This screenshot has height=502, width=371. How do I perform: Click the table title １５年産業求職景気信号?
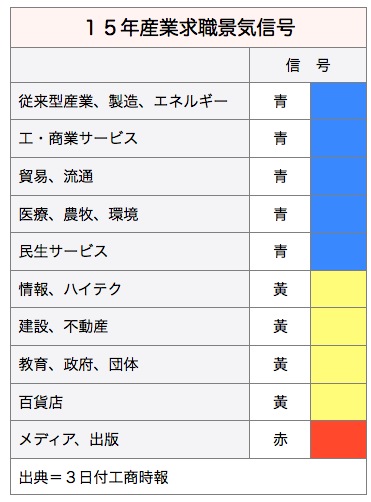coord(190,28)
